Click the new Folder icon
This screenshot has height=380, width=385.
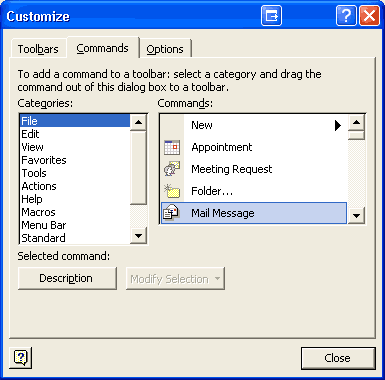coord(172,191)
